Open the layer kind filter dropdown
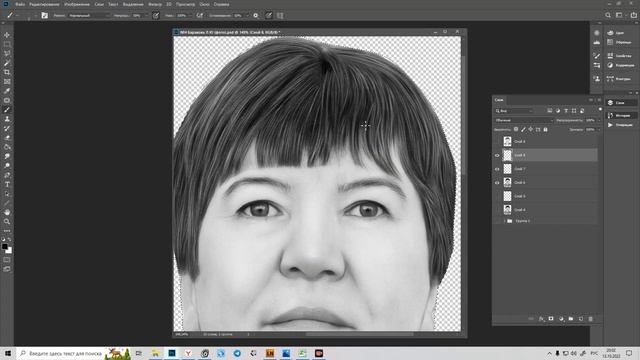 click(514, 111)
